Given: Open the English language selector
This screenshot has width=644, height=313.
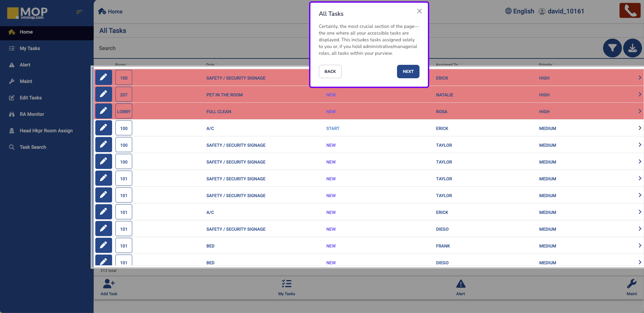Looking at the screenshot, I should click(x=519, y=11).
